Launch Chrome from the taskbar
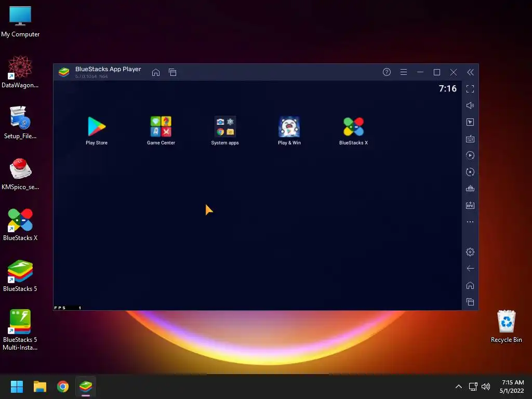The image size is (532, 399). coord(63,387)
